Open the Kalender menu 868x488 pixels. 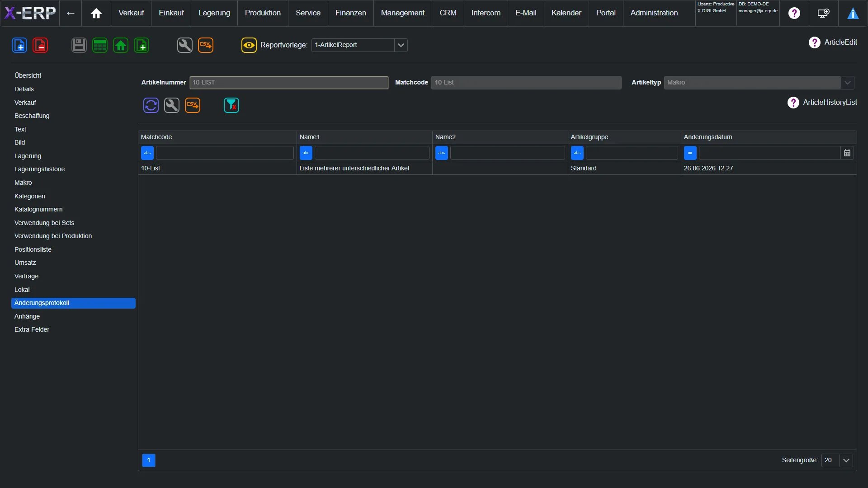click(566, 13)
